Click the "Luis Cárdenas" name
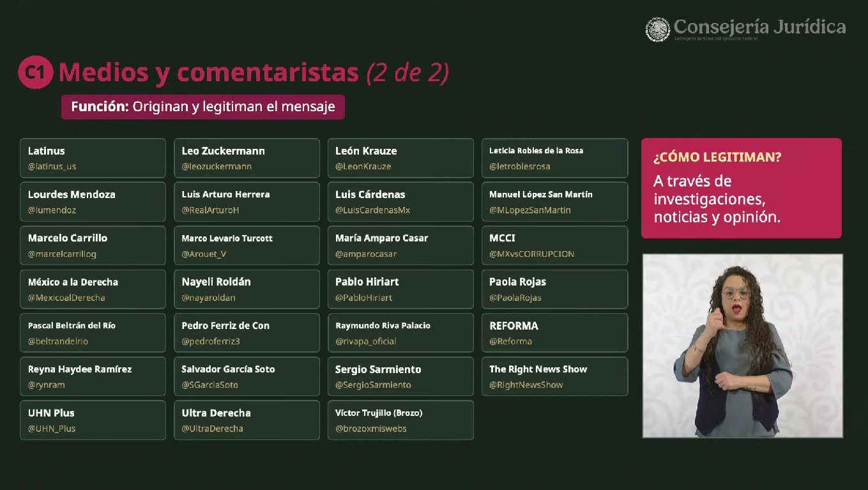Image resolution: width=868 pixels, height=490 pixels. (x=370, y=194)
